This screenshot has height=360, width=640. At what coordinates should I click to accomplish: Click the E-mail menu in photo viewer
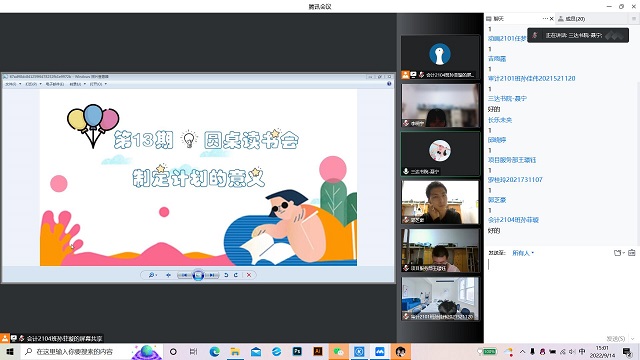coord(55,84)
